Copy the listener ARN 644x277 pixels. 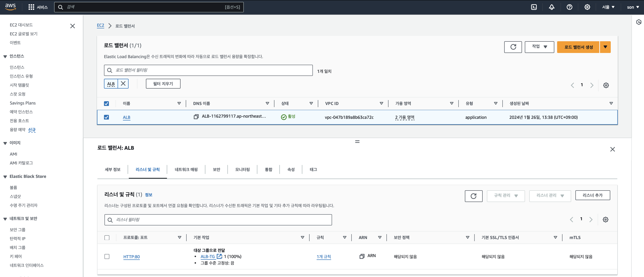point(362,256)
